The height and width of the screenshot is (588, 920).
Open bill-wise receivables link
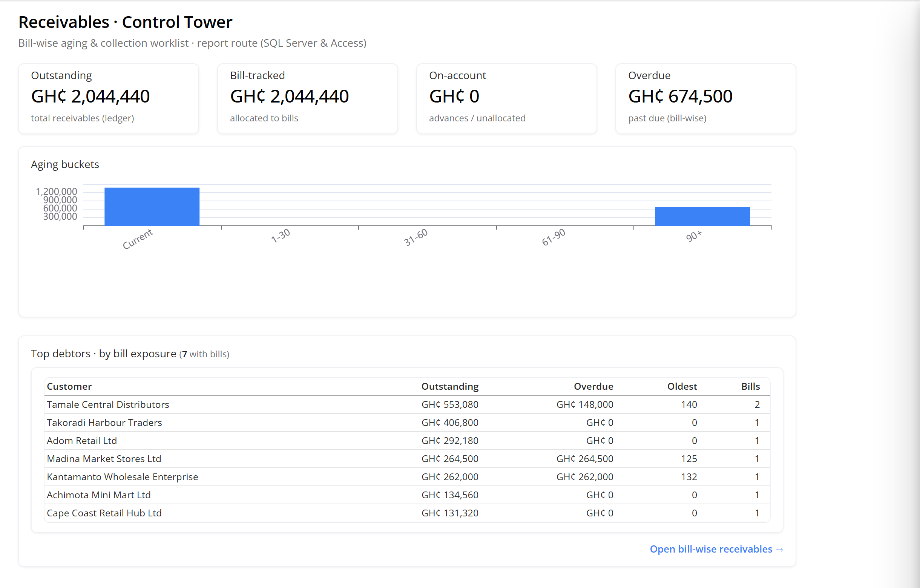coord(716,549)
